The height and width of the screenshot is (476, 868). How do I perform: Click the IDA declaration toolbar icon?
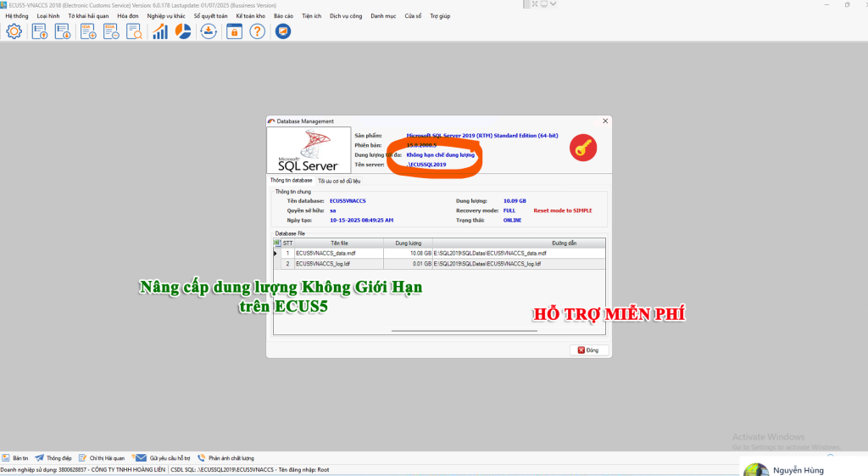click(x=87, y=31)
